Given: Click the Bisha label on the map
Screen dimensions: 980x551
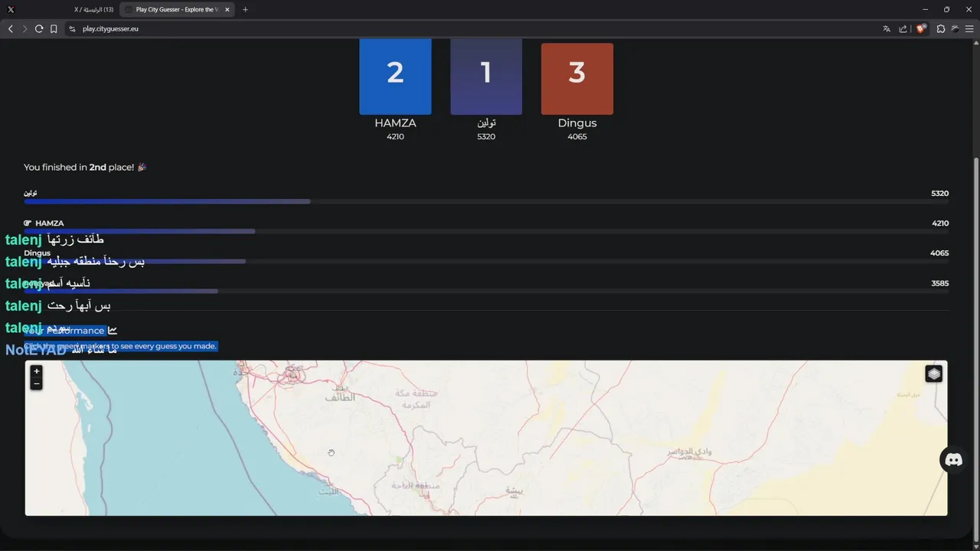Looking at the screenshot, I should 512,491.
